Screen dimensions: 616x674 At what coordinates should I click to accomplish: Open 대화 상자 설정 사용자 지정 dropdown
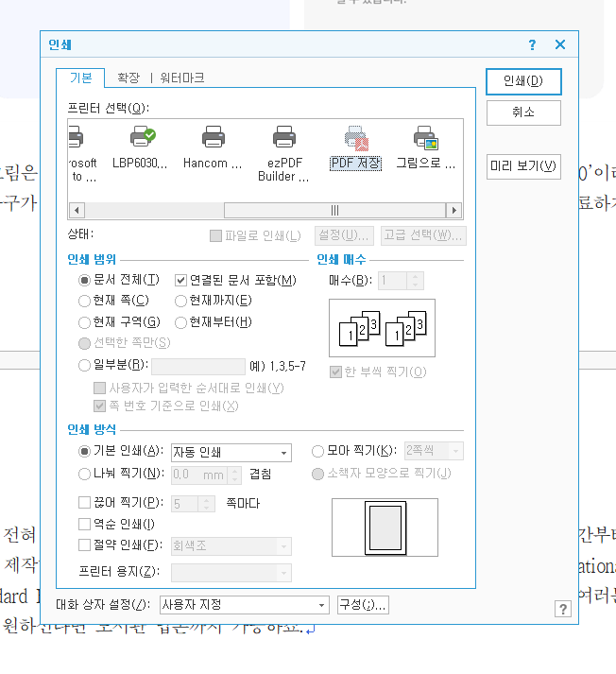tap(244, 605)
